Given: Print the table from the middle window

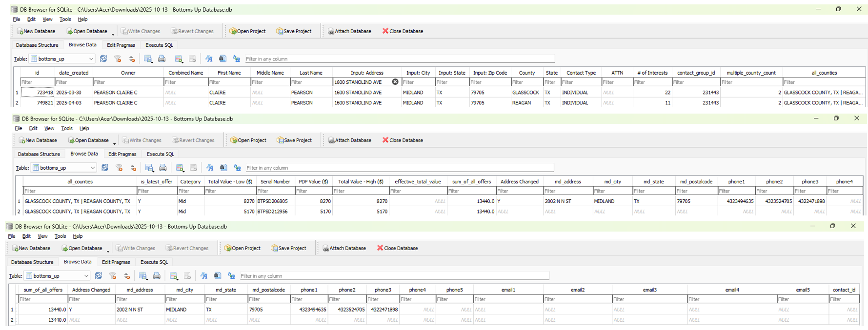Looking at the screenshot, I should click(x=163, y=168).
